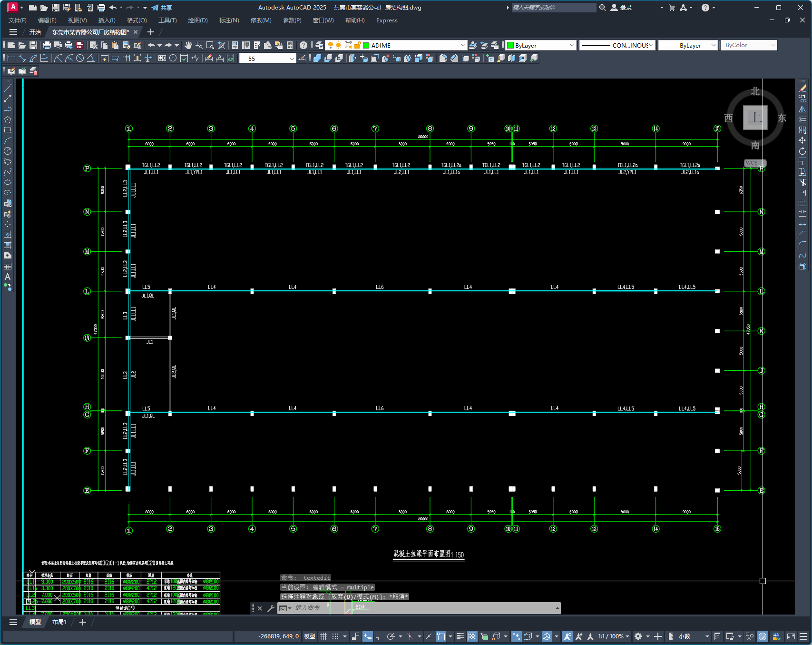
Task: Click the Zoom Window icon
Action: 210,45
